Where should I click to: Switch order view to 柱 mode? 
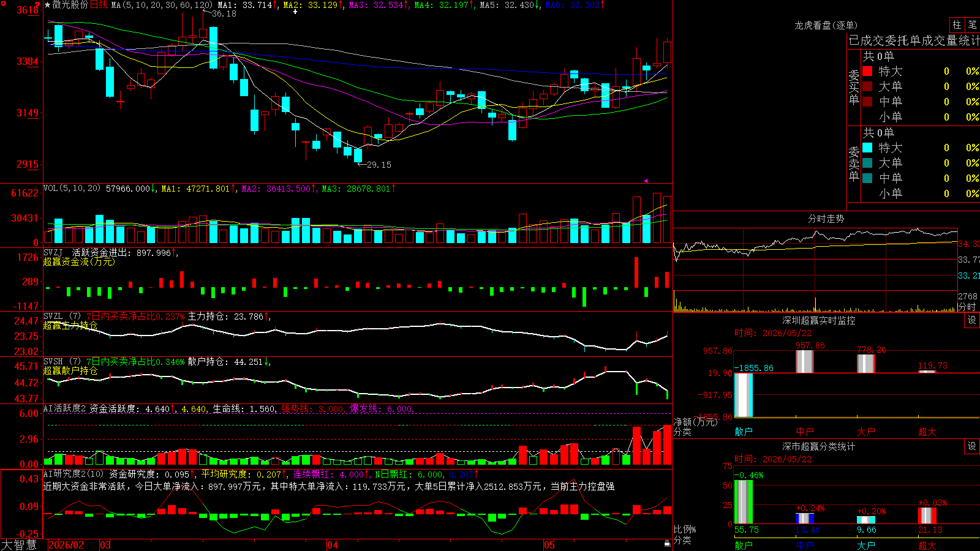pos(957,24)
